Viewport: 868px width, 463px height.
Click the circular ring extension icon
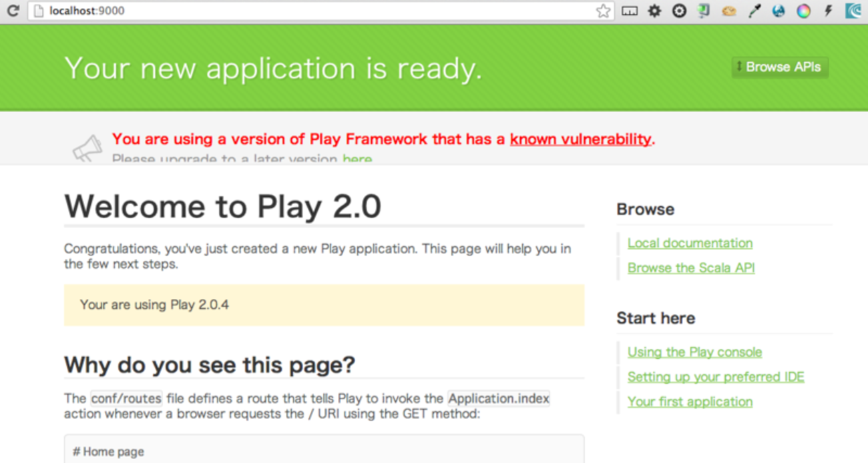click(679, 11)
